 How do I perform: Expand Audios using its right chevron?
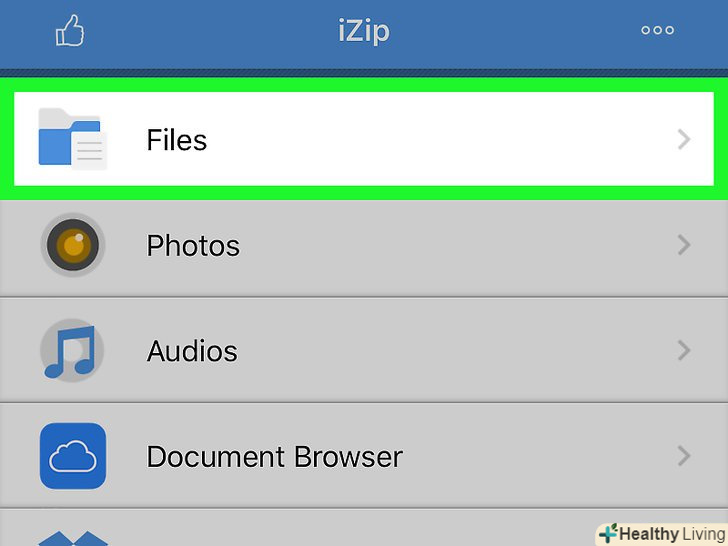point(684,351)
